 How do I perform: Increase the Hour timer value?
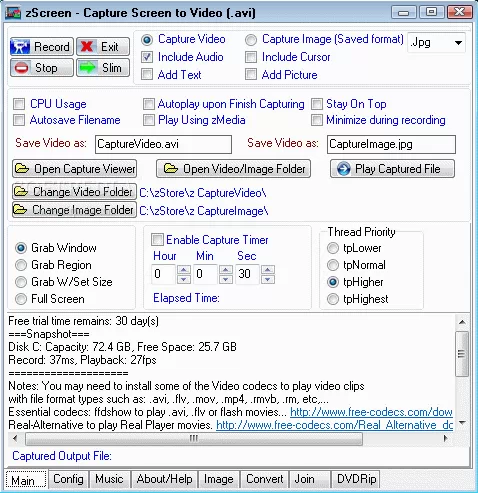[x=184, y=269]
